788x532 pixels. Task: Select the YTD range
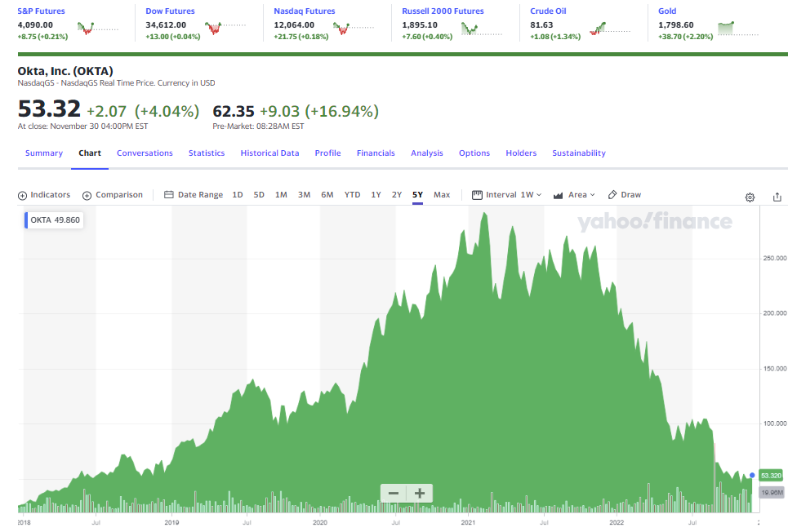pyautogui.click(x=352, y=195)
